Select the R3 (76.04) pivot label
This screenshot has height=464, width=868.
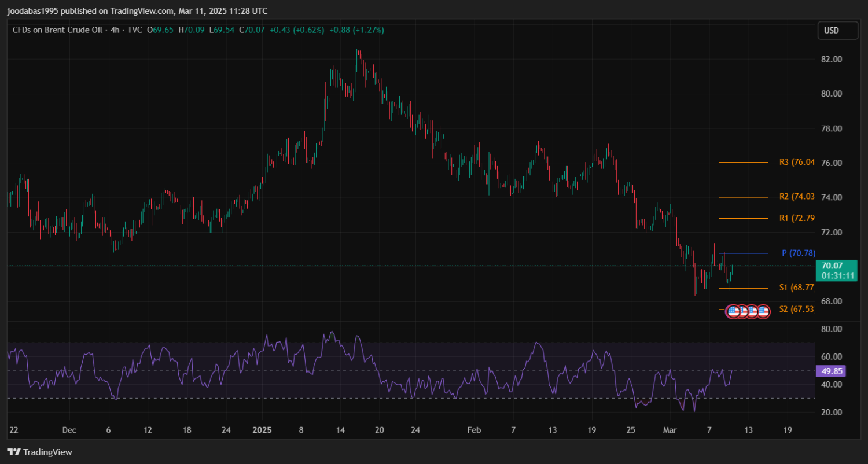click(797, 163)
